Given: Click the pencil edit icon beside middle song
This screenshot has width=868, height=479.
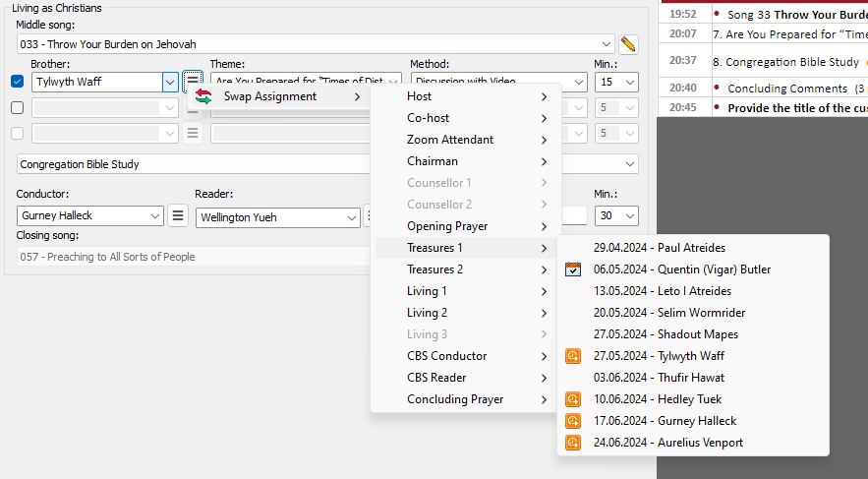Looking at the screenshot, I should click(628, 44).
